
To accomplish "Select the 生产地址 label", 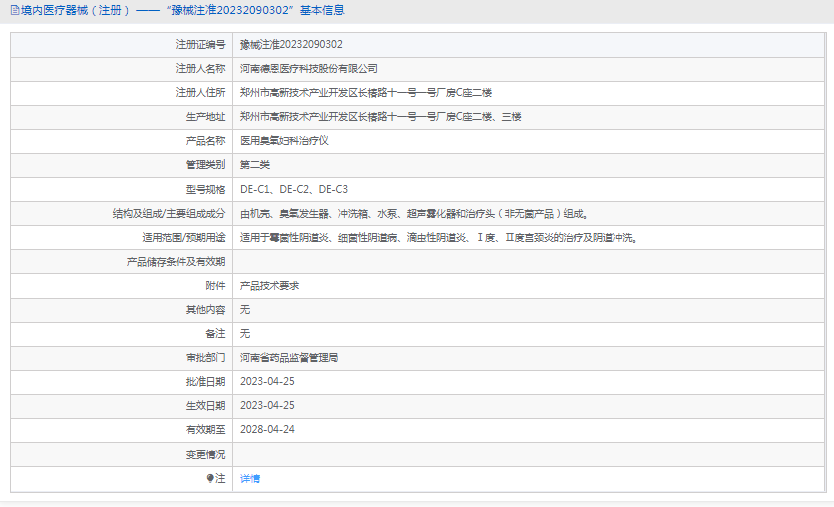I will (205, 117).
